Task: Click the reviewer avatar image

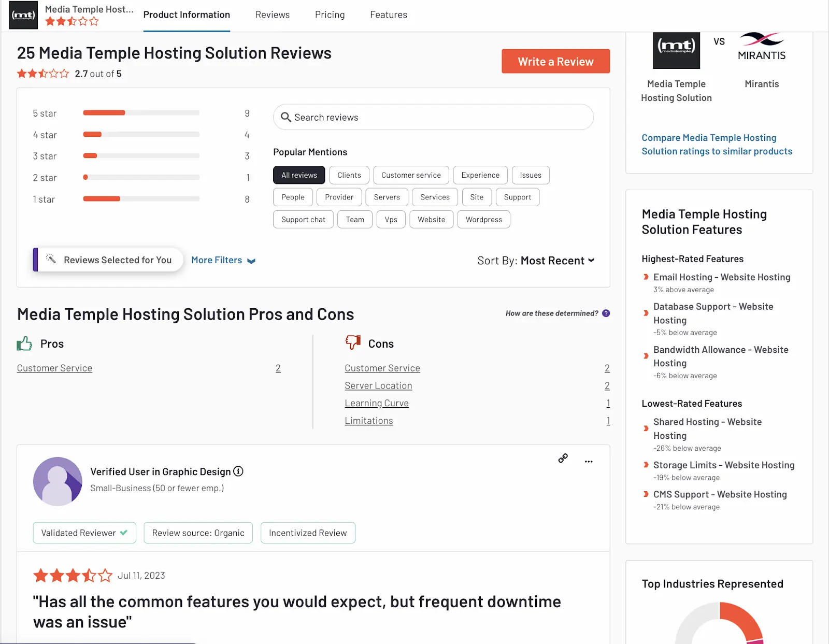Action: click(58, 481)
